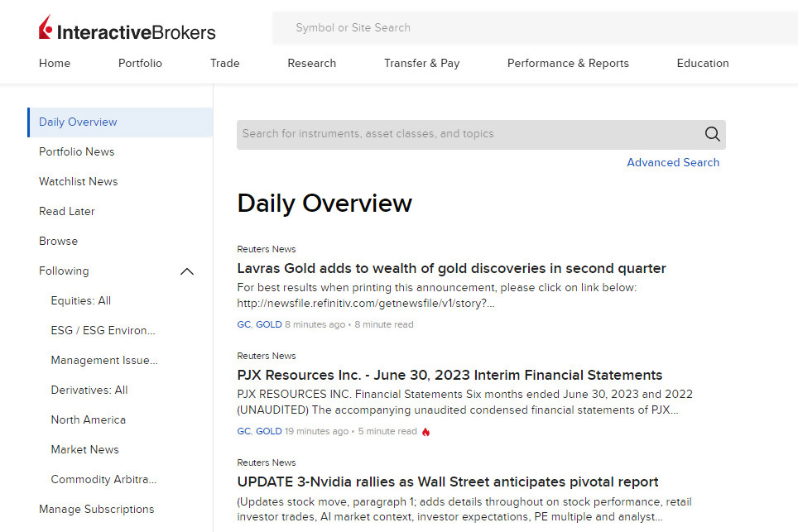Click the Advanced Search link
This screenshot has height=532, width=798.
pos(673,162)
